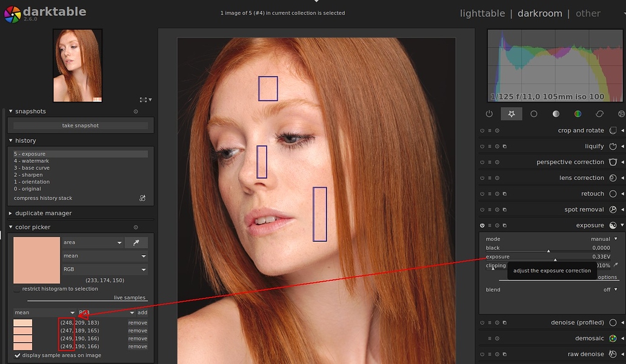Open the RGB color model dropdown

click(x=105, y=269)
